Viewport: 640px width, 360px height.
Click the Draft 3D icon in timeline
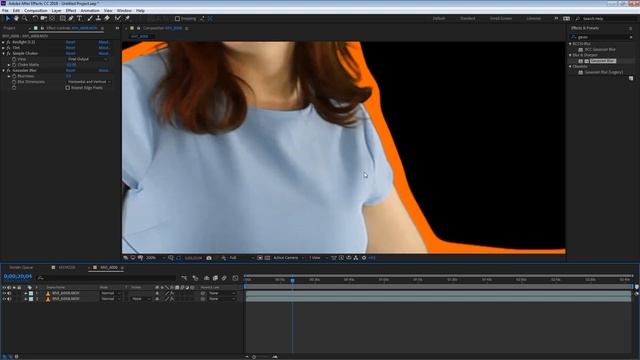point(196,278)
